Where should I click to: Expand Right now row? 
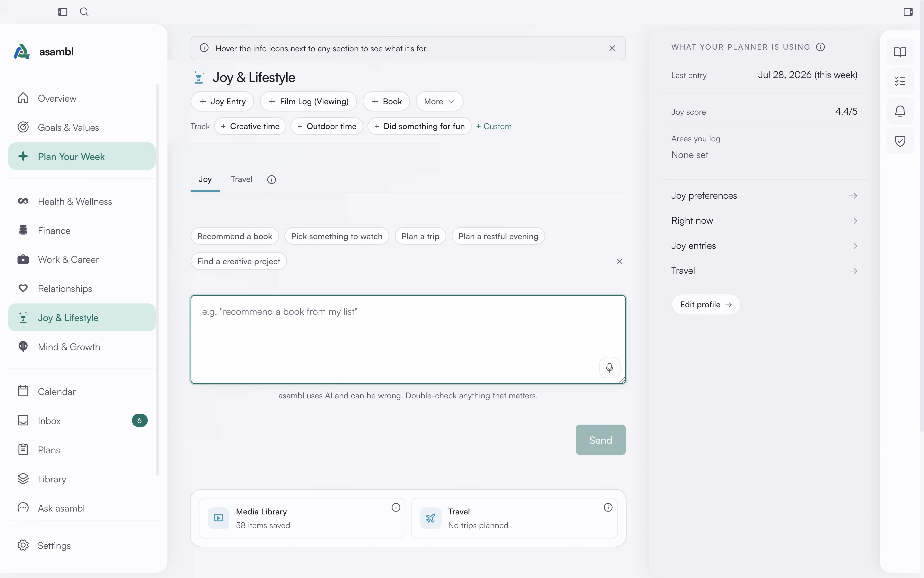coord(764,221)
